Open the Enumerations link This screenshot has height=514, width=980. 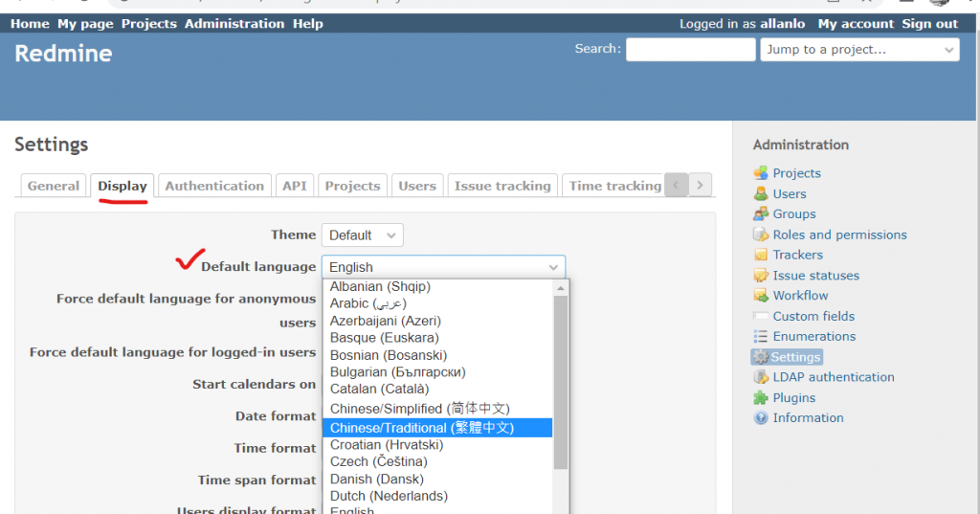[x=813, y=336]
